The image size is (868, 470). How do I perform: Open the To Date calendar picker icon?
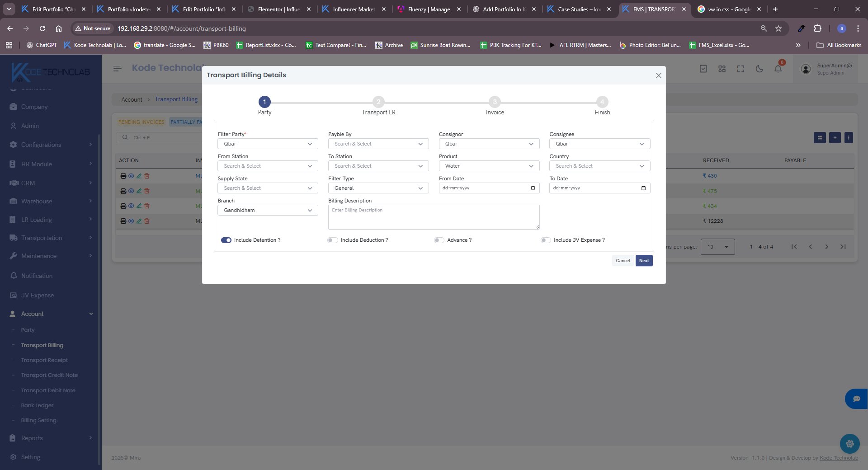(x=643, y=188)
